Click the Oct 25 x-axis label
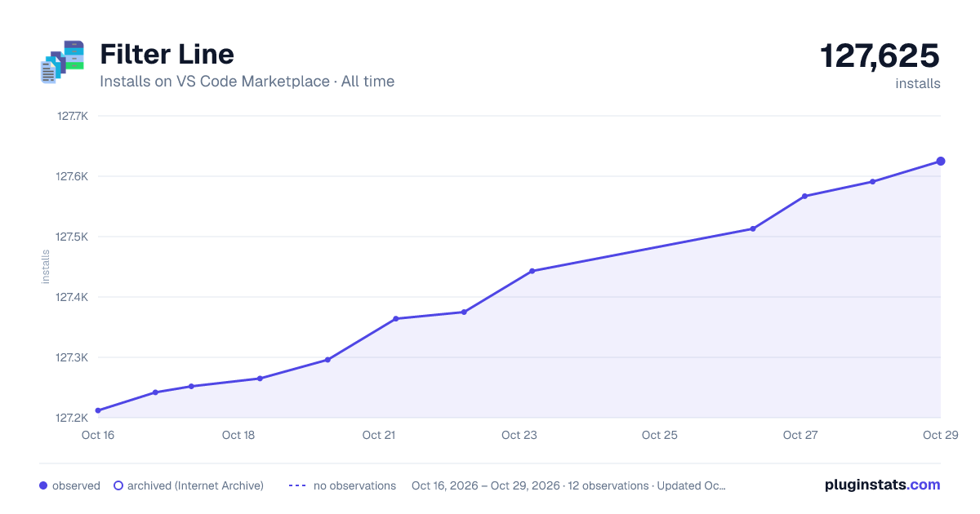This screenshot has height=514, width=980. 660,435
